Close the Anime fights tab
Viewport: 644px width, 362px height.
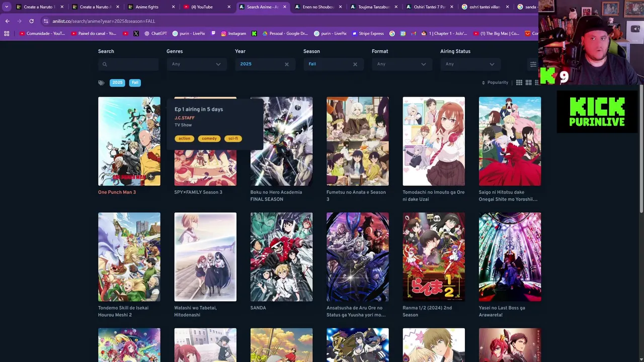[x=174, y=7]
